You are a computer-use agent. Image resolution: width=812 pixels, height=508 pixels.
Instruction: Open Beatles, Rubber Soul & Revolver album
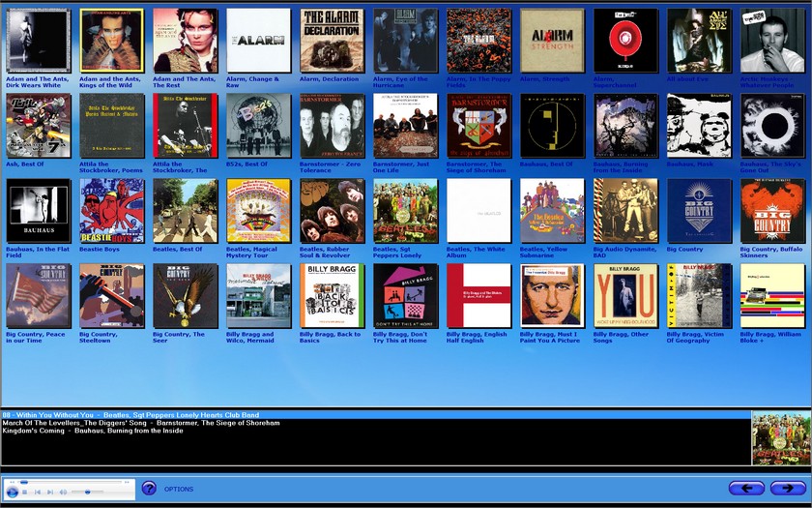332,211
